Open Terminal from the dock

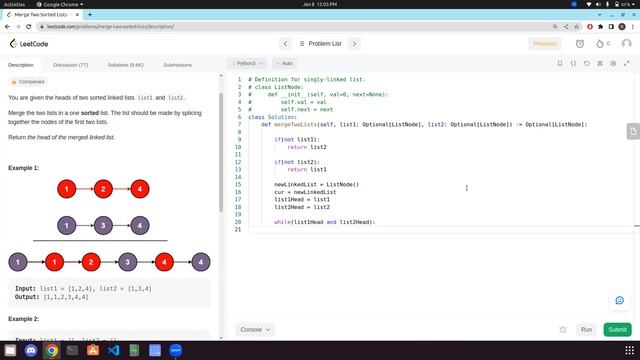coord(72,350)
